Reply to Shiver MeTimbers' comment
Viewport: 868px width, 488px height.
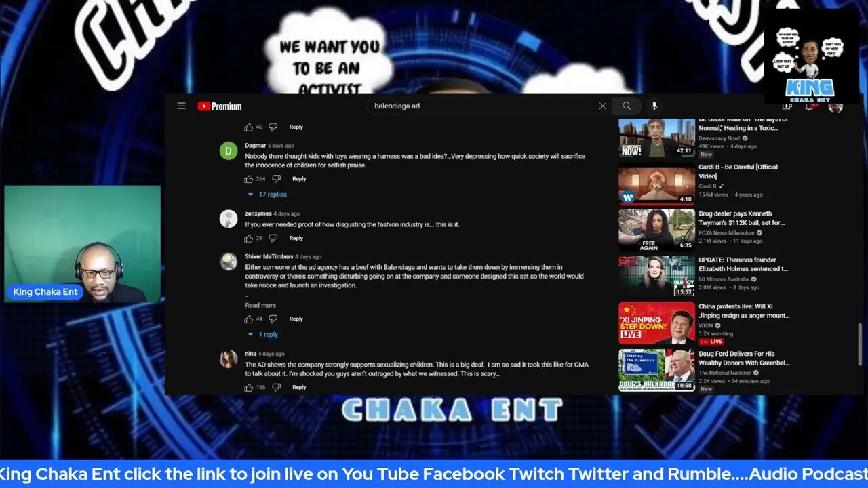point(296,319)
